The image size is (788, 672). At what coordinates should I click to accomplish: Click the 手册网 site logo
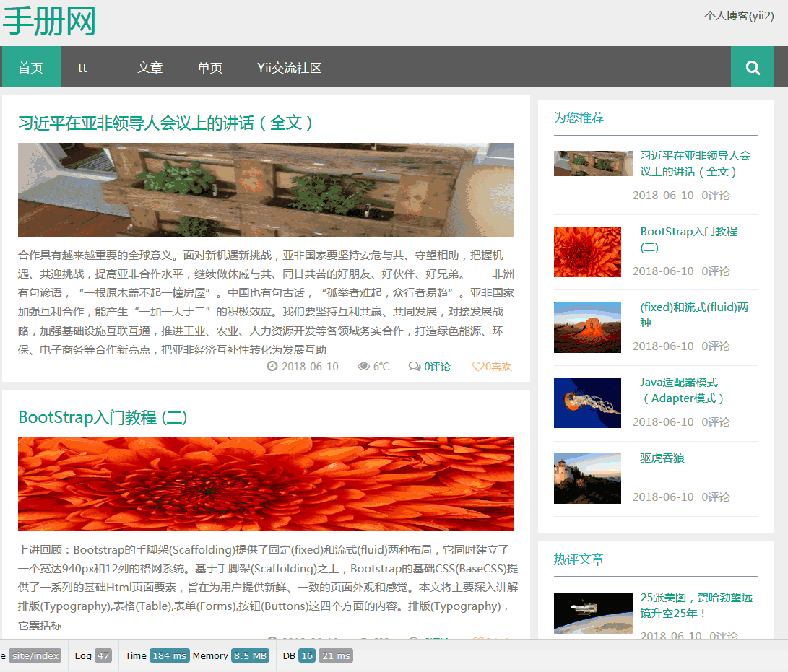pyautogui.click(x=49, y=22)
